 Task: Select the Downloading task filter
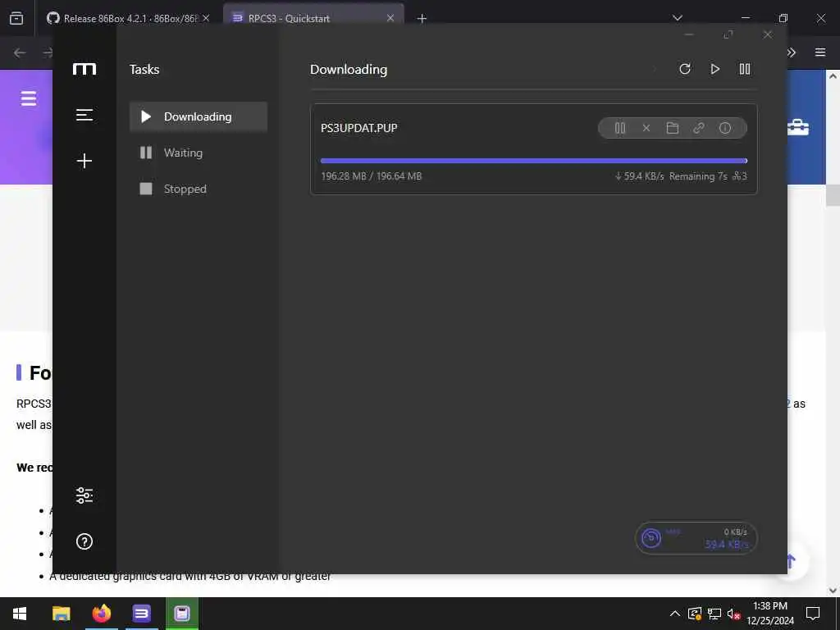click(x=199, y=116)
